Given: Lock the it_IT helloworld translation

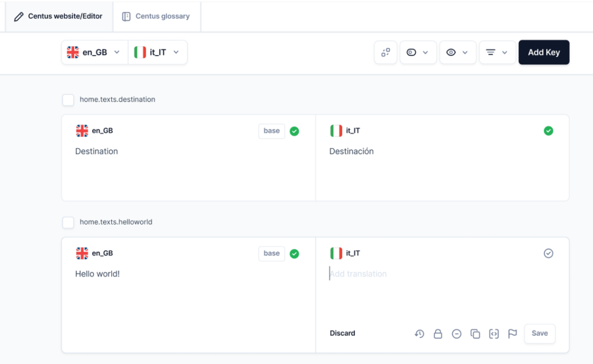Looking at the screenshot, I should point(438,334).
